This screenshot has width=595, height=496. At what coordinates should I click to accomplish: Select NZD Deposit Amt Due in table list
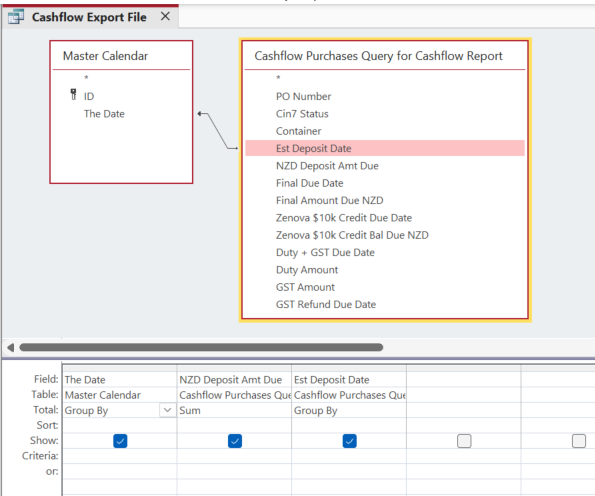coord(327,166)
